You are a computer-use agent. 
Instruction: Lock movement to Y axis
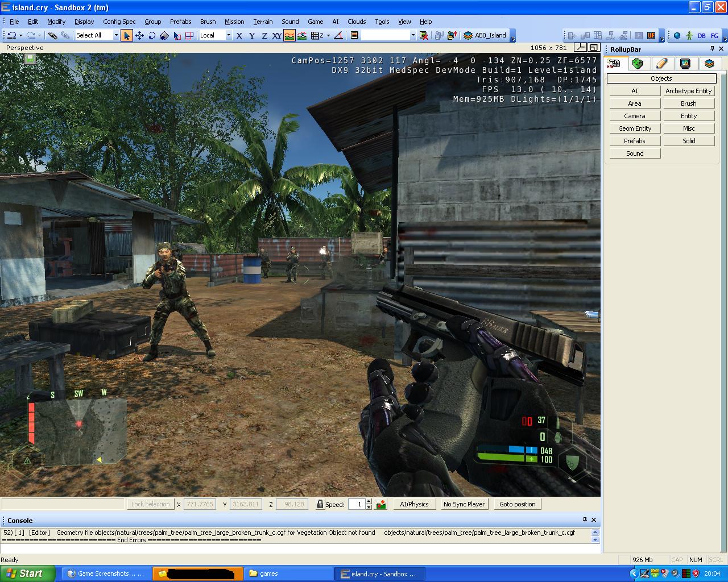tap(251, 35)
